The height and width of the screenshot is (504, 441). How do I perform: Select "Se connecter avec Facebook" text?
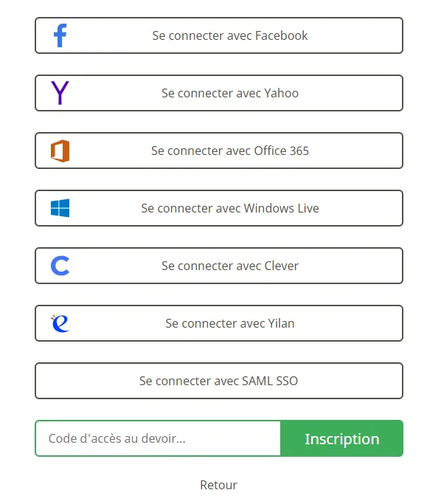[x=229, y=35]
